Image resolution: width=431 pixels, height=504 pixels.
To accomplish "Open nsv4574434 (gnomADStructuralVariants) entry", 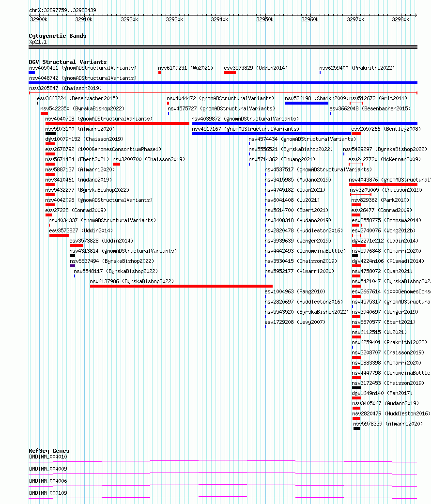I will click(x=302, y=139).
